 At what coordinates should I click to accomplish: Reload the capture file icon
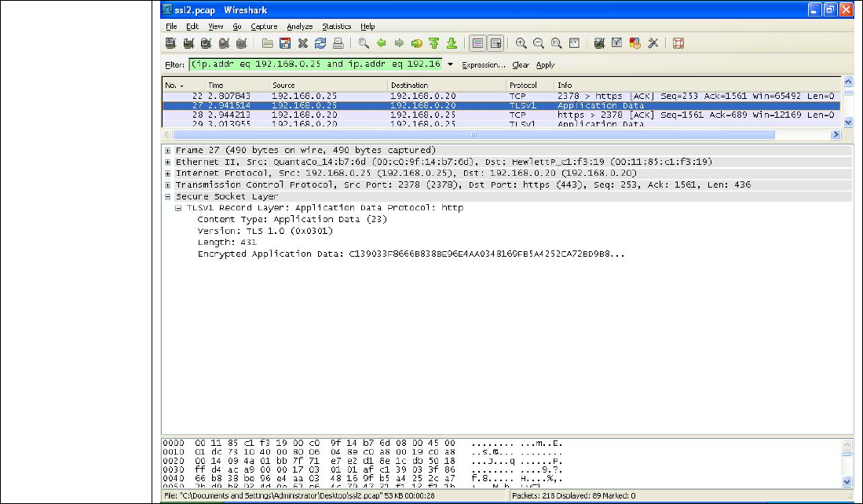click(320, 43)
